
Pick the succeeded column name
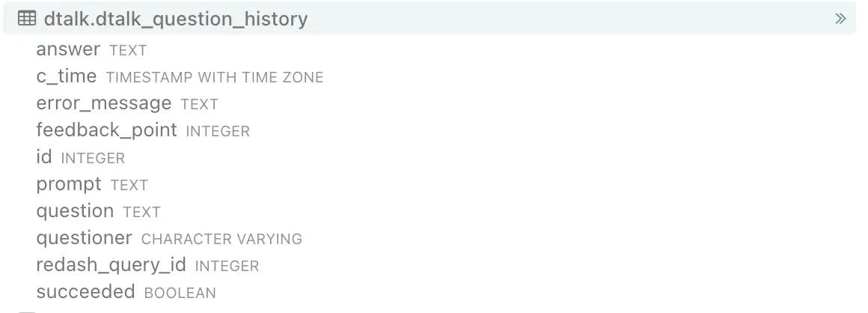pyautogui.click(x=85, y=293)
